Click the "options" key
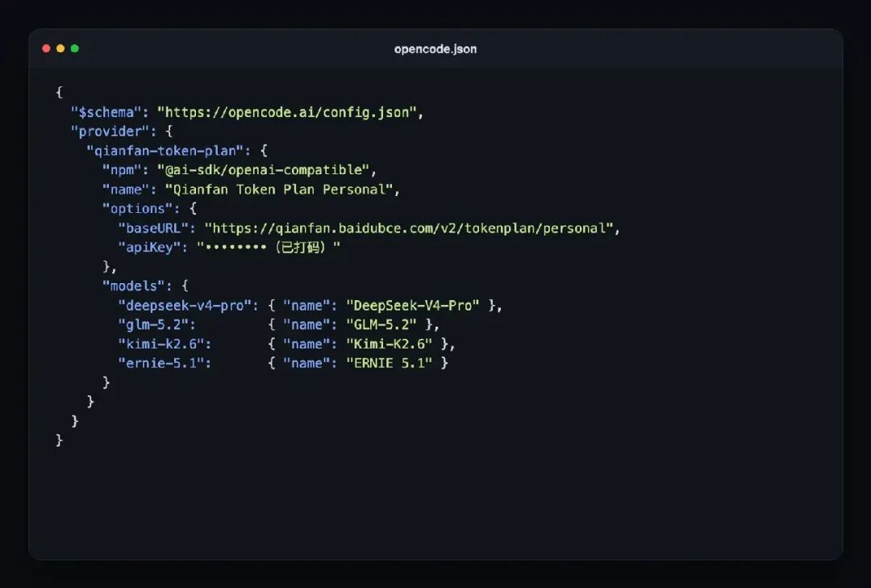 pyautogui.click(x=138, y=209)
